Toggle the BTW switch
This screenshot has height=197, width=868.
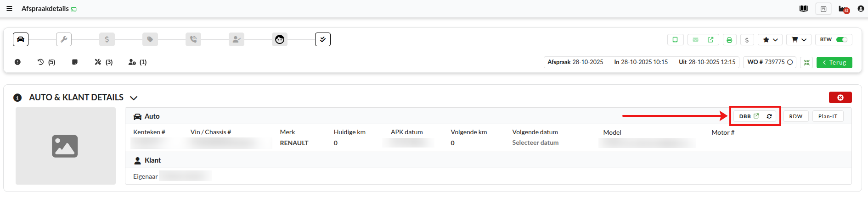point(841,40)
